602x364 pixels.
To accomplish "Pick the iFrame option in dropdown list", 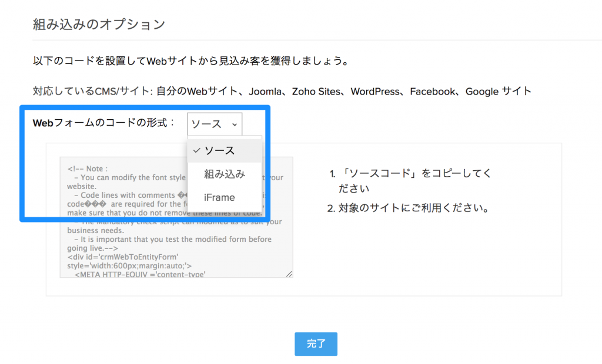I will 225,197.
